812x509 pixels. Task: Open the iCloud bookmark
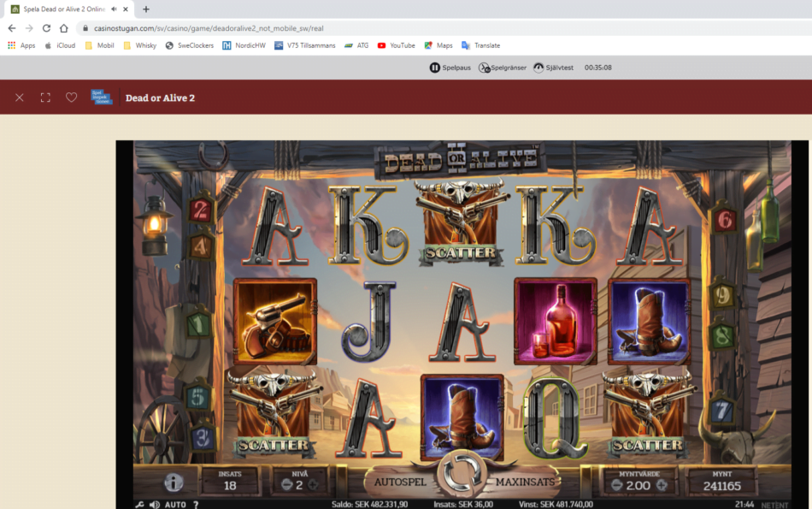point(60,45)
